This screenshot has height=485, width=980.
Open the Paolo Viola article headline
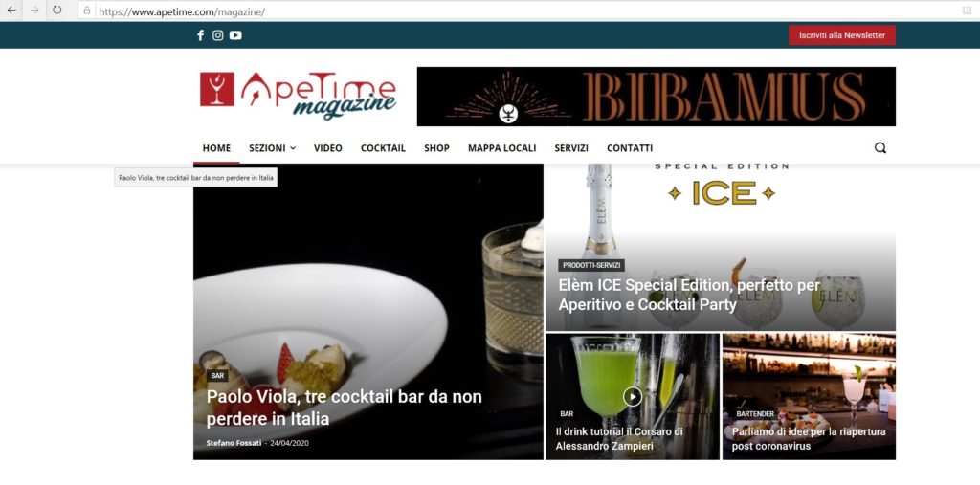(345, 407)
